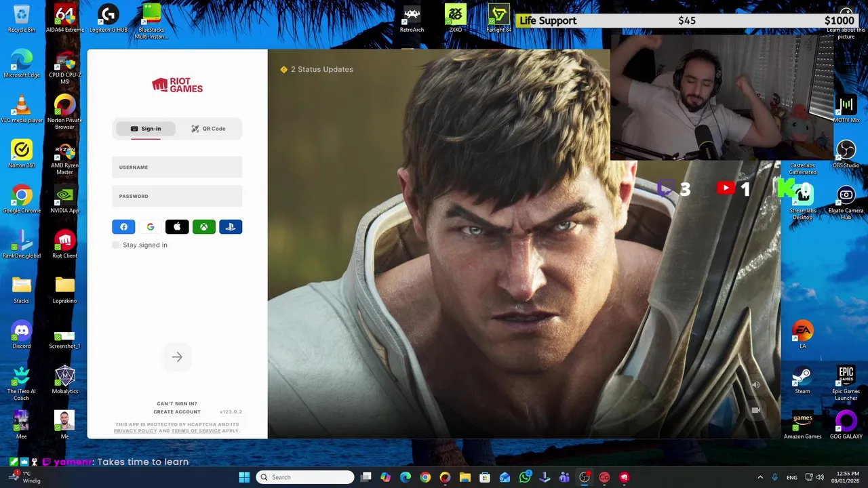Open Steam desktop icon
The image size is (868, 488).
click(x=803, y=380)
